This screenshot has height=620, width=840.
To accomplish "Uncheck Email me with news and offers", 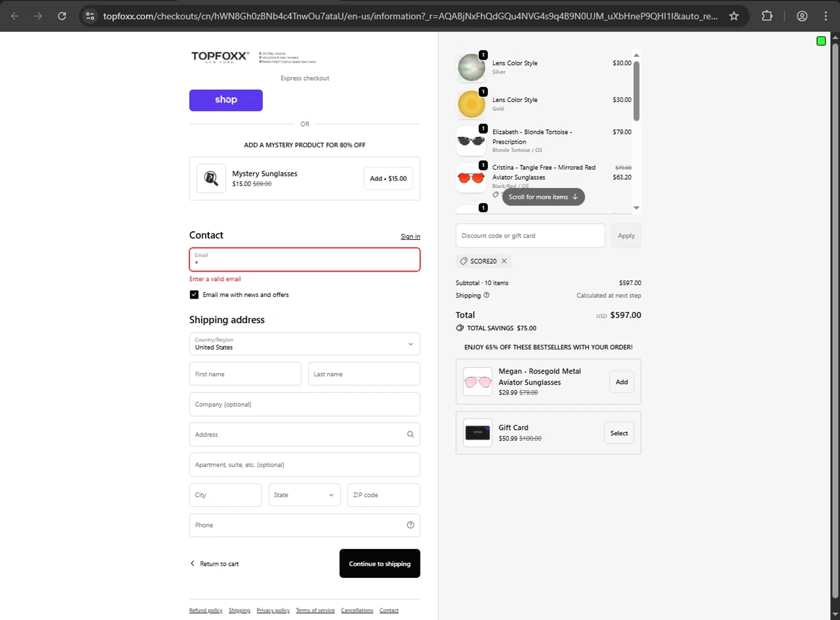I will click(194, 295).
